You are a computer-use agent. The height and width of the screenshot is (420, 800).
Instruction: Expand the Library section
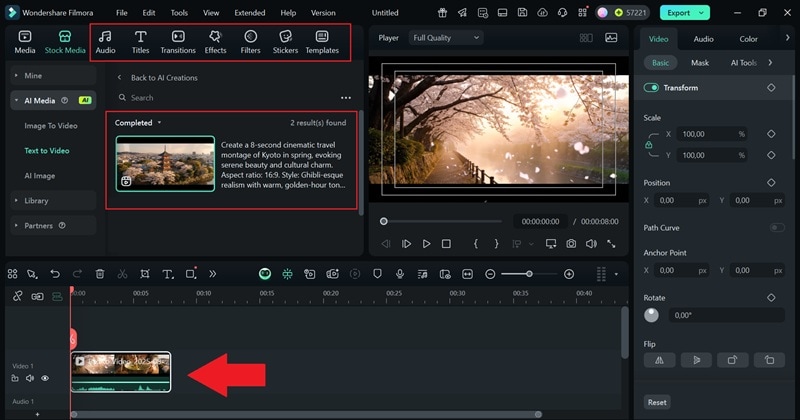53,201
